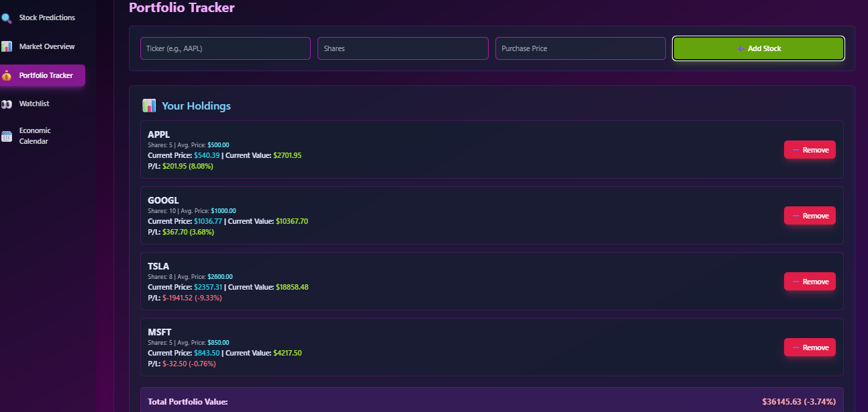Navigate to Stock Predictions

tap(42, 17)
